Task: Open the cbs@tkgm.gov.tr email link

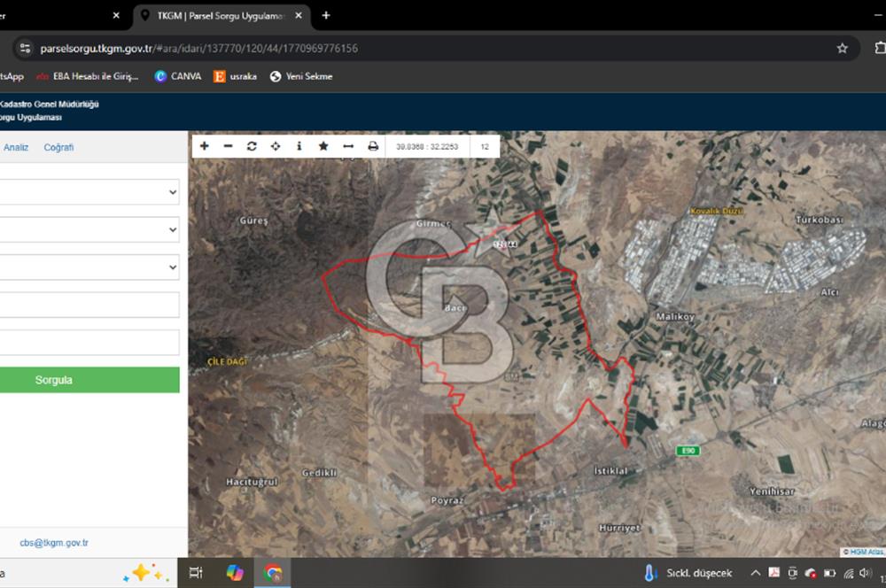Action: pyautogui.click(x=54, y=543)
